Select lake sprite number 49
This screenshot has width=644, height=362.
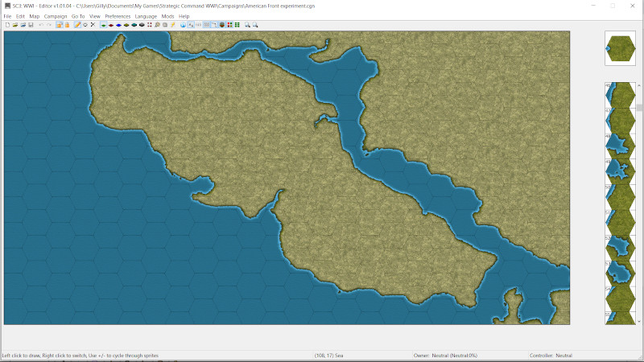tap(620, 171)
